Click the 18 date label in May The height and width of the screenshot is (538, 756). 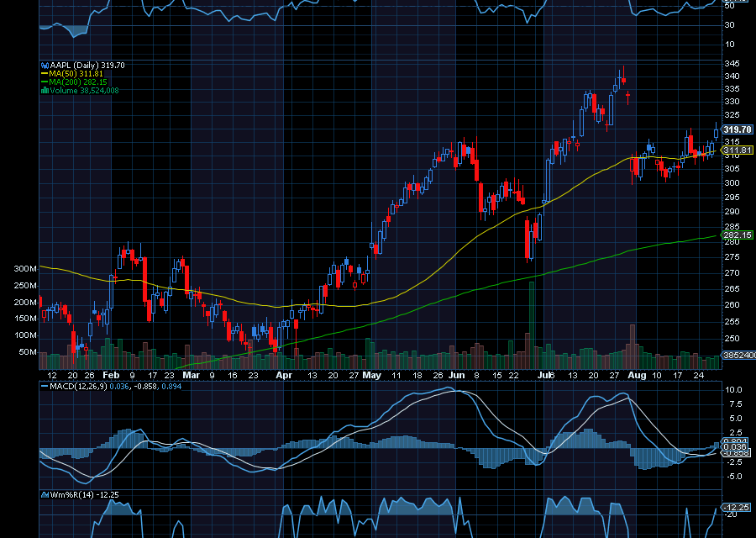click(x=417, y=376)
